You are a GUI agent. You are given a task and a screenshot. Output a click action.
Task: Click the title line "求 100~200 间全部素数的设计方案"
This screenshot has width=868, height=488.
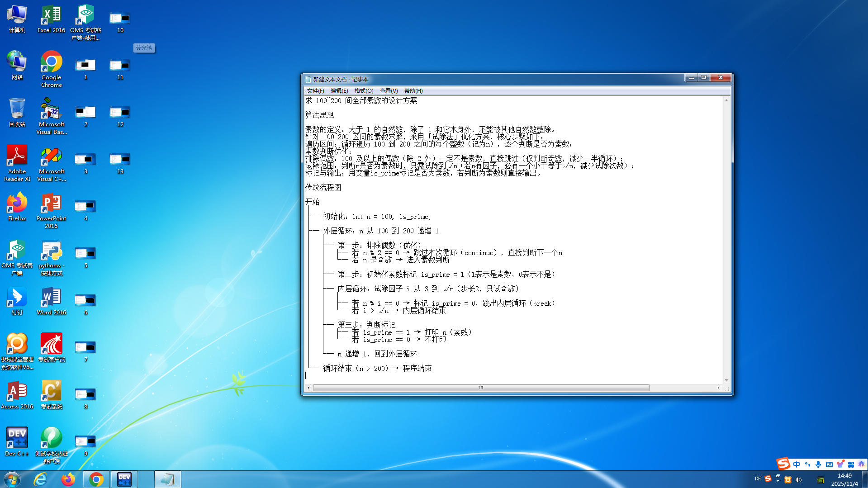click(x=361, y=100)
